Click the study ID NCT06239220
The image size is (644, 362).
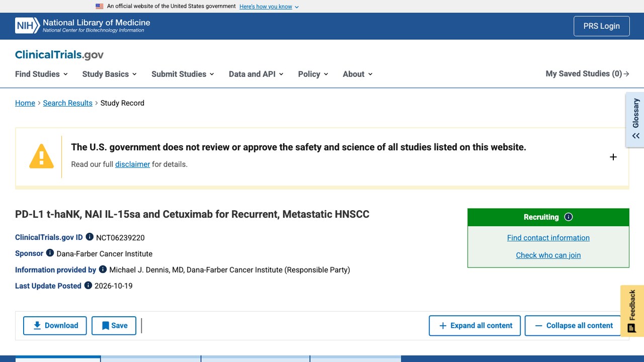(120, 238)
